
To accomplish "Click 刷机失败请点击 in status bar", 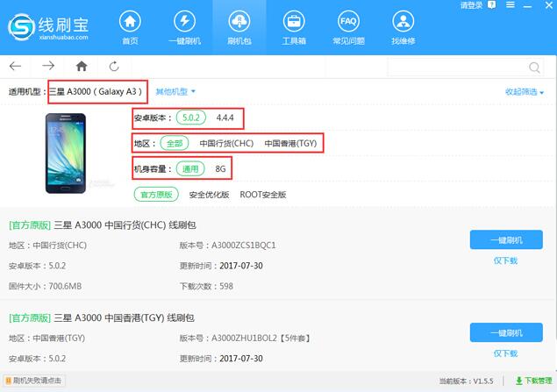I will tap(34, 381).
